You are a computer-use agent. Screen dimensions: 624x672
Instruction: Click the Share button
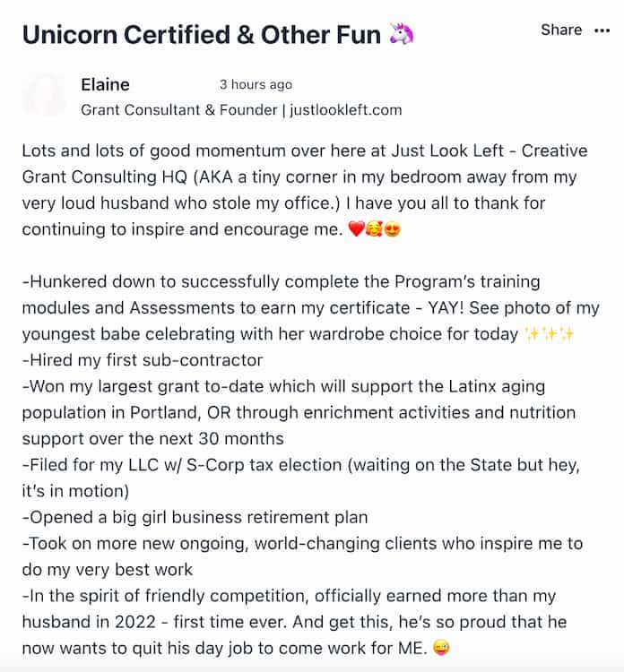click(561, 30)
